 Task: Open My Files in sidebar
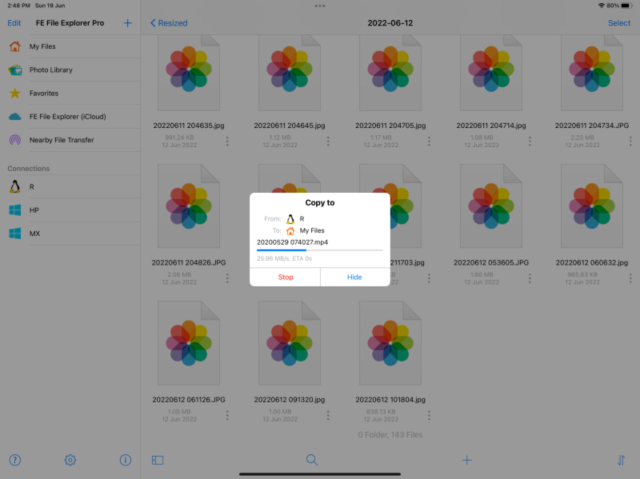point(42,46)
